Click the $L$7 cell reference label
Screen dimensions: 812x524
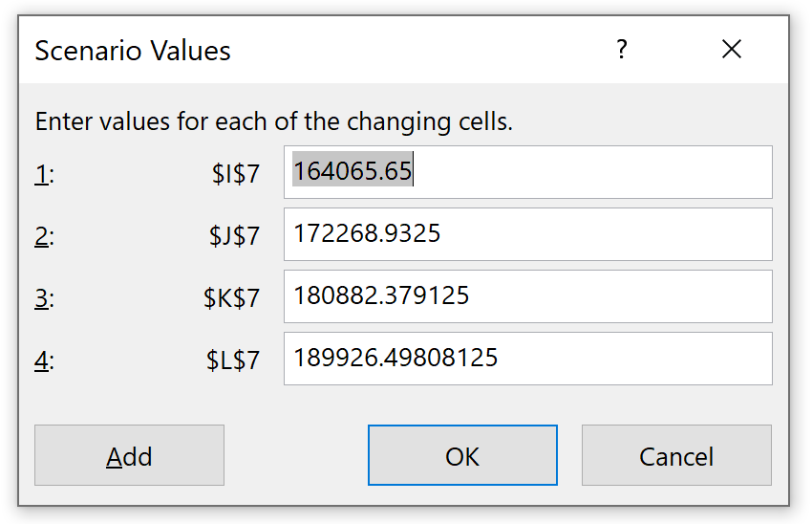[x=233, y=360]
